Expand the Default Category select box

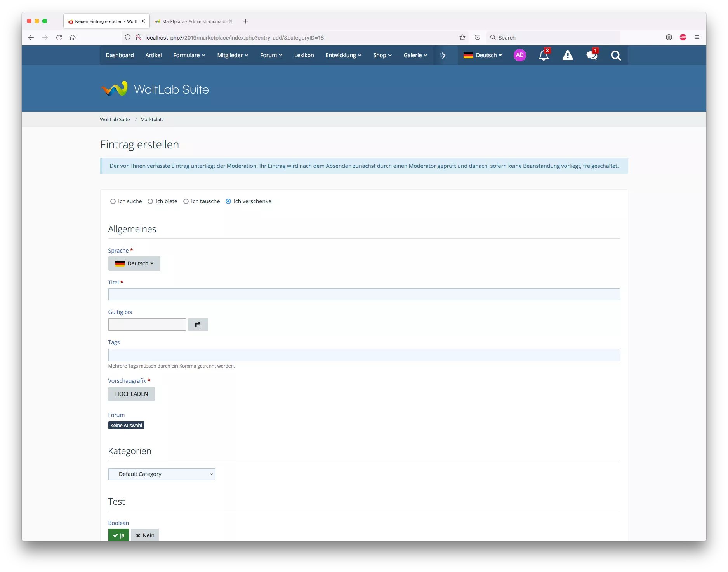162,474
